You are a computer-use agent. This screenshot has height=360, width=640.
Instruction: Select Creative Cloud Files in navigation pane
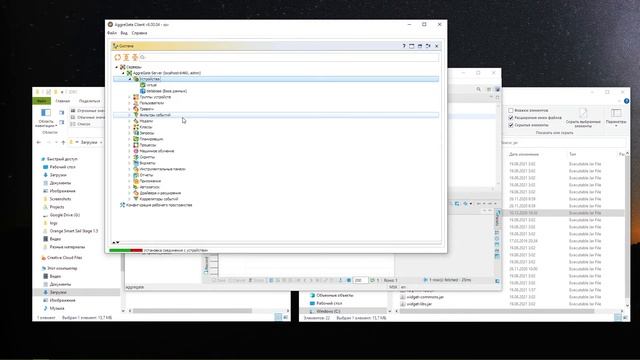click(64, 258)
